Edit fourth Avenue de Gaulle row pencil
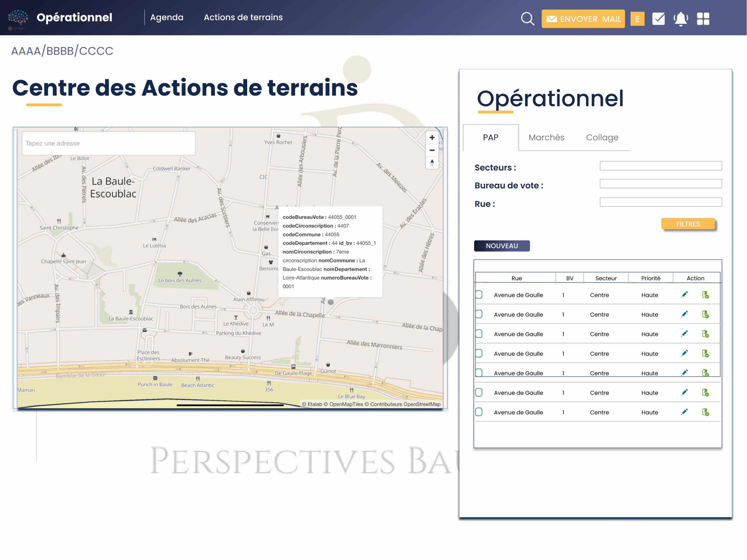Image resolution: width=747 pixels, height=560 pixels. coord(684,353)
